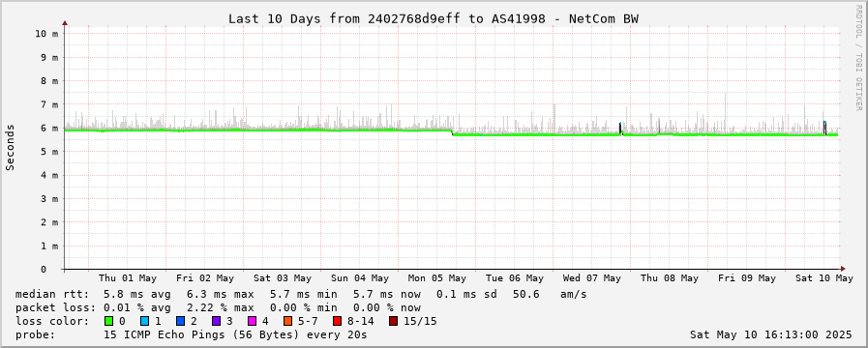
Task: Click the graph title mentioning NetCom BW
Action: 434,18
